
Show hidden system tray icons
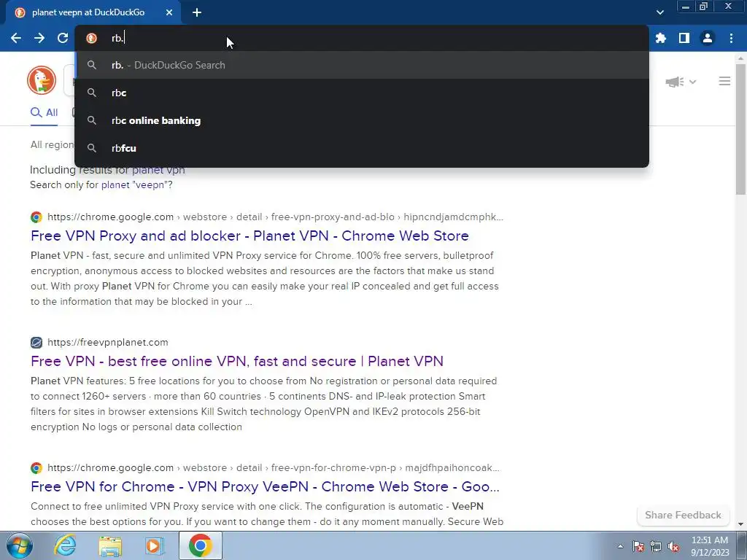[x=620, y=546]
